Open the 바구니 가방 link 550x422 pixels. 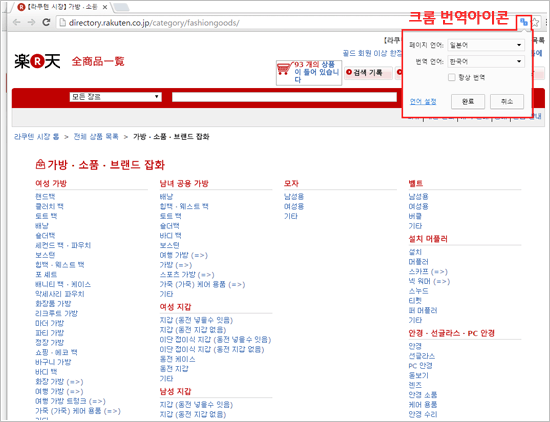pos(53,362)
